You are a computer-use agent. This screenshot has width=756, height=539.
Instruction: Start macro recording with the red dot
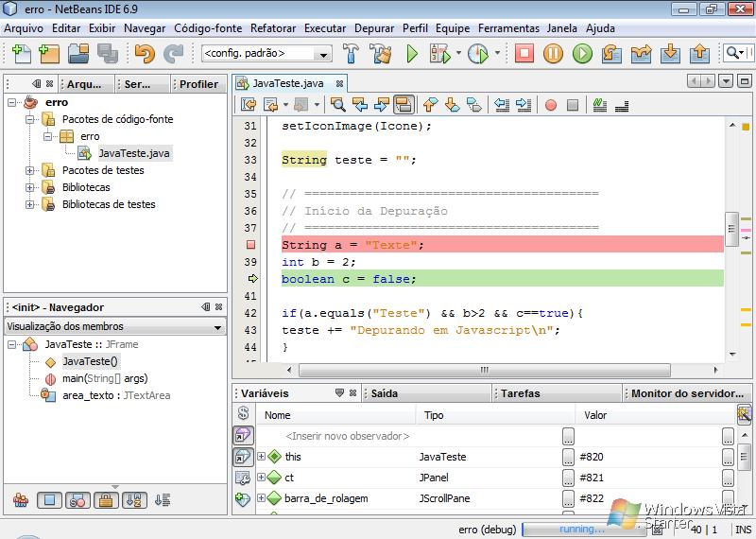pyautogui.click(x=551, y=105)
